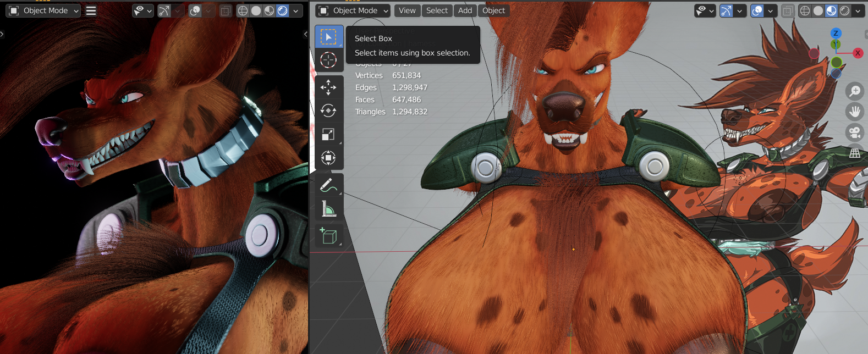Toggle perspective/orthographic grid icon

point(855,153)
